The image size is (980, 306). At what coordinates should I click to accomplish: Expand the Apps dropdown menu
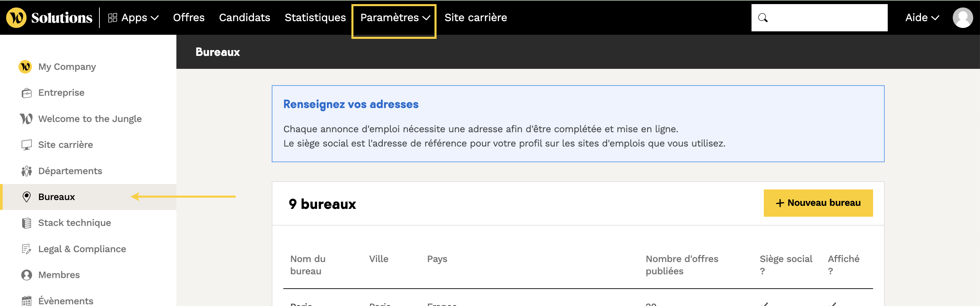tap(133, 17)
